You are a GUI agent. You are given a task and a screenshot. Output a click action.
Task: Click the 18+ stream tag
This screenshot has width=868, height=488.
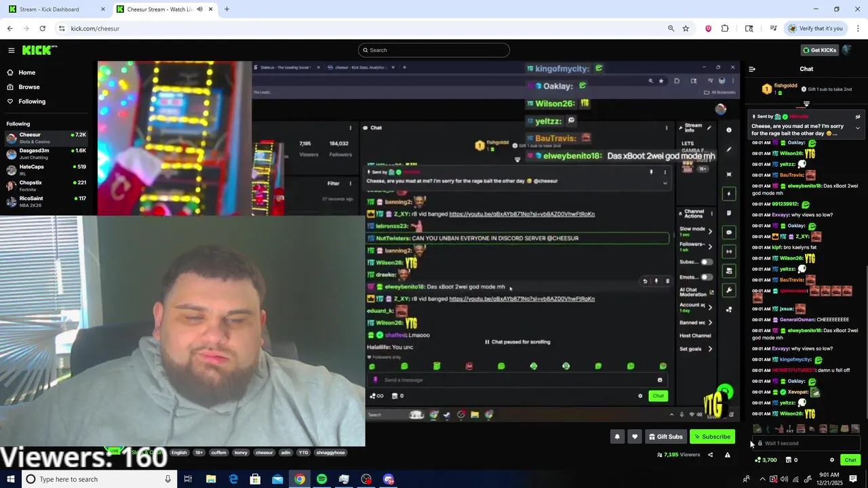click(x=199, y=453)
